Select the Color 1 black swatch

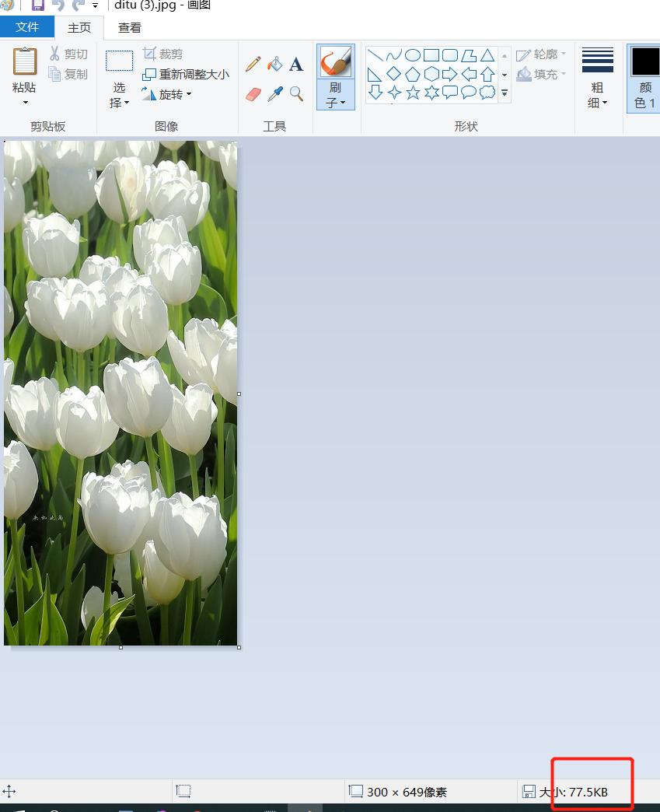[644, 62]
